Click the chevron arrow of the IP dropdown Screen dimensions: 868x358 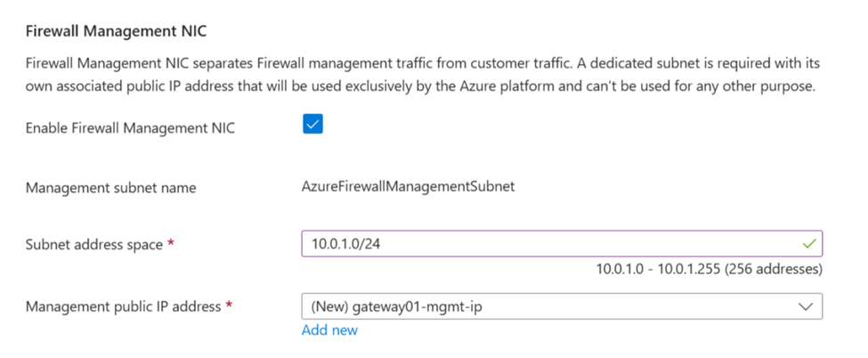point(807,306)
